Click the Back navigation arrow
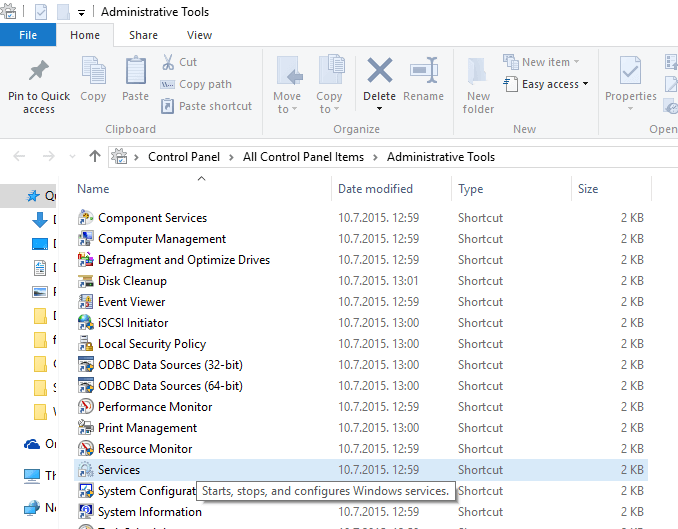 point(19,156)
